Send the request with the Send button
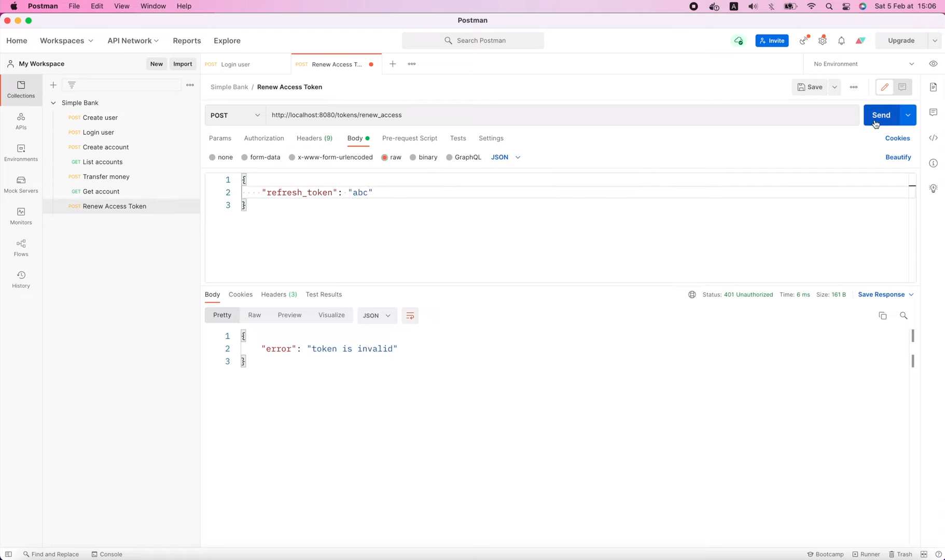The height and width of the screenshot is (560, 945). [881, 115]
